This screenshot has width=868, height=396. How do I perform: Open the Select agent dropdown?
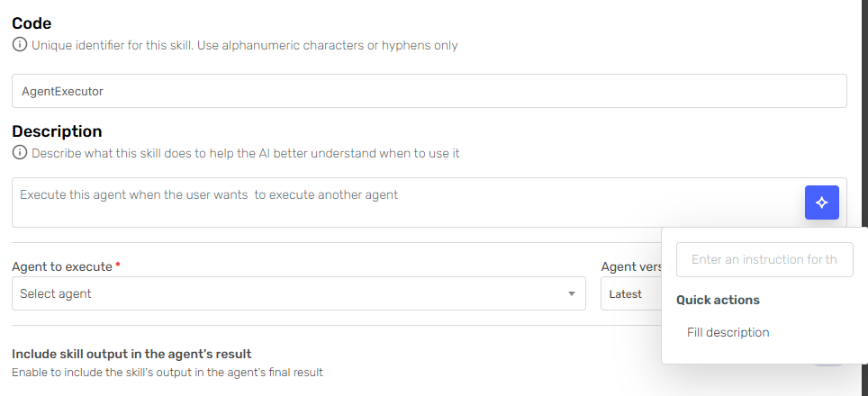(298, 293)
